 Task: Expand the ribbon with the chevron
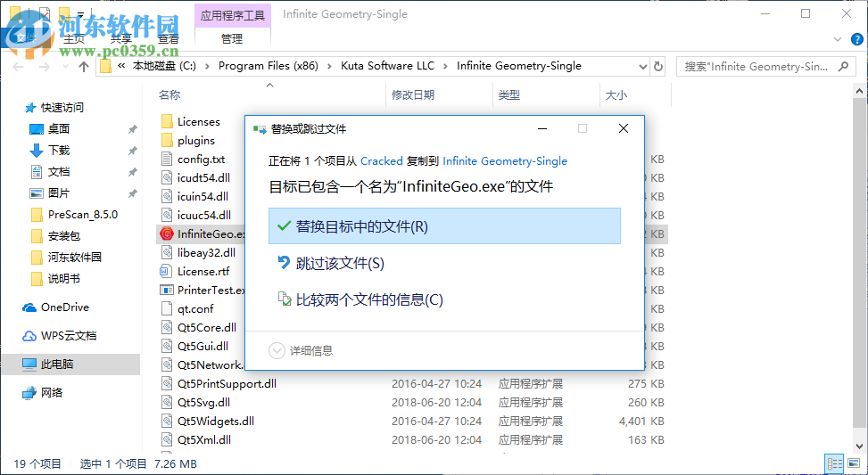tap(837, 39)
